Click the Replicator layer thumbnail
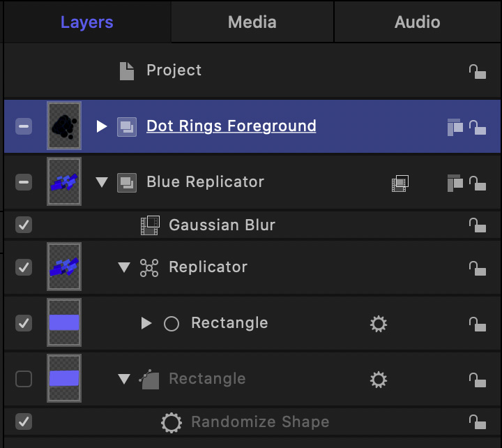 pos(64,267)
